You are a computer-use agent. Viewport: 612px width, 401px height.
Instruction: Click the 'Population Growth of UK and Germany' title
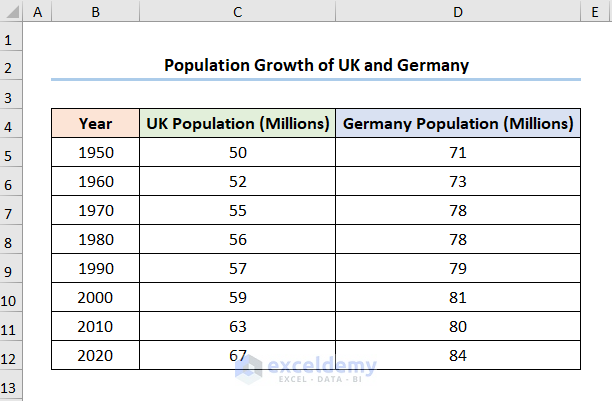pyautogui.click(x=316, y=67)
